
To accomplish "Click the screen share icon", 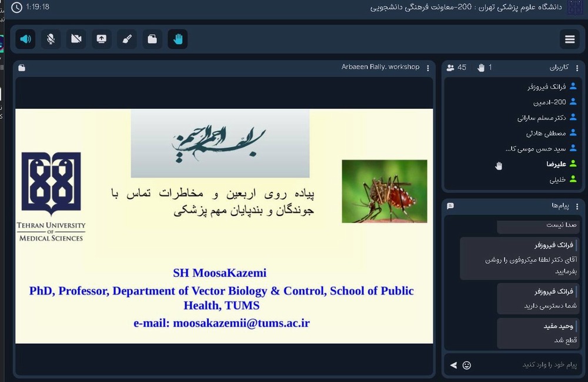I will pyautogui.click(x=101, y=39).
